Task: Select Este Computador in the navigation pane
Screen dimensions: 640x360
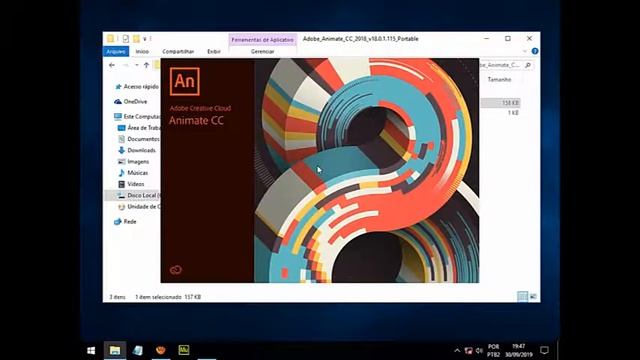Action: 137,116
